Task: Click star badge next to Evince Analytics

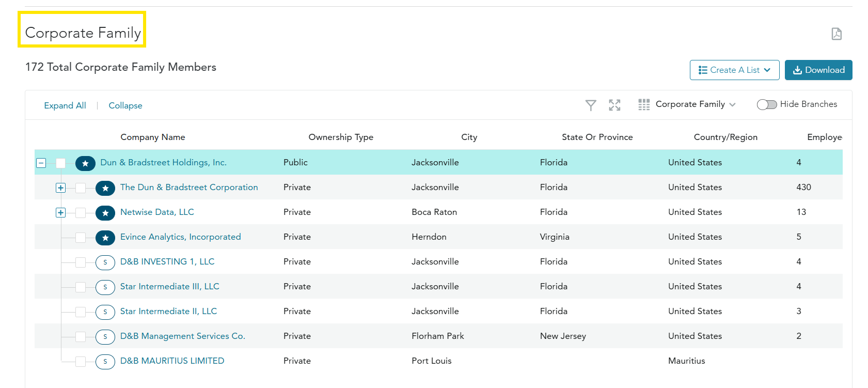Action: (x=105, y=238)
